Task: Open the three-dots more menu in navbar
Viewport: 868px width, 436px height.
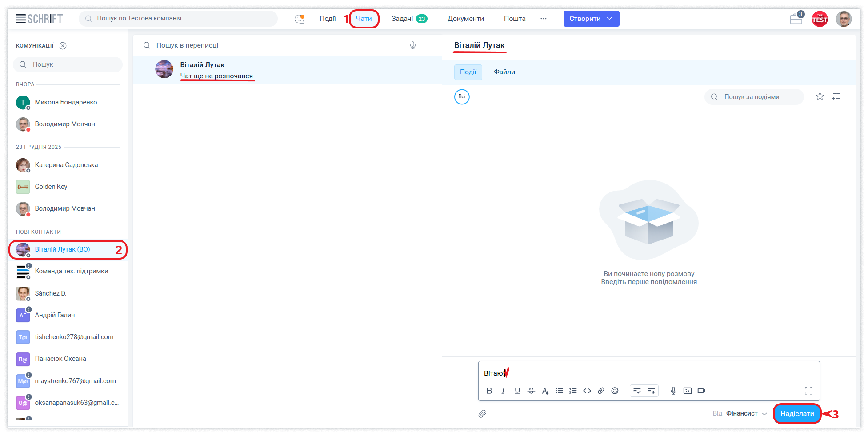Action: coord(544,19)
